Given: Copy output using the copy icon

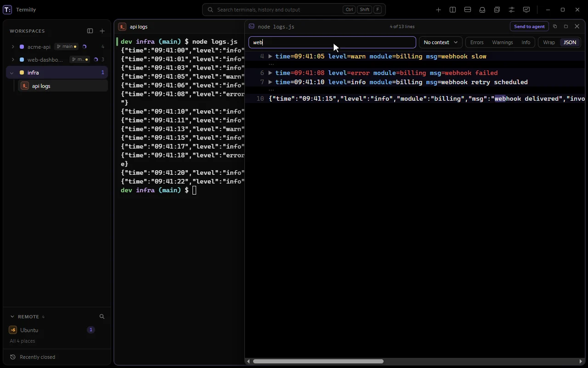Looking at the screenshot, I should tap(555, 27).
